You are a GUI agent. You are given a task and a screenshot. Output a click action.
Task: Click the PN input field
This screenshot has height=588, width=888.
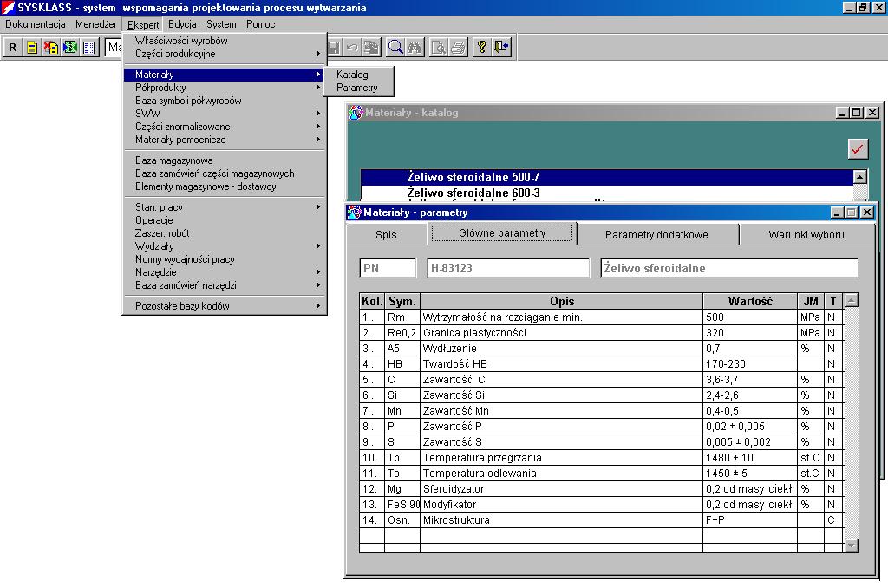click(x=388, y=268)
